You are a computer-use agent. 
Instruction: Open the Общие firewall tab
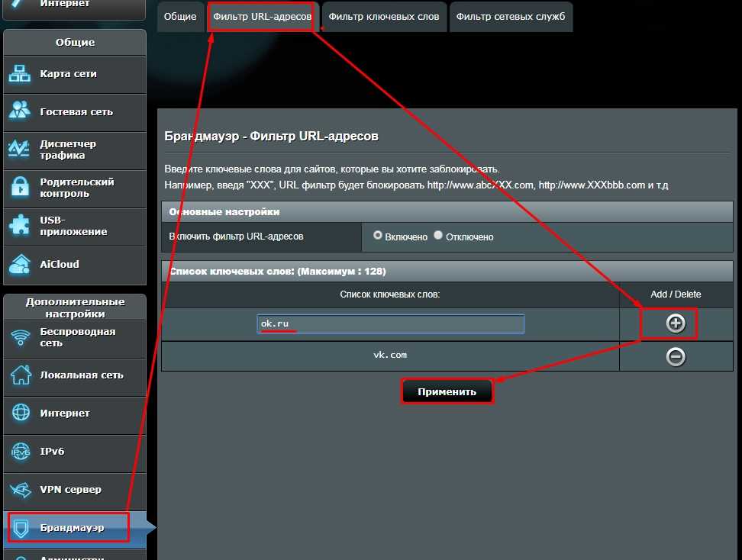[x=180, y=17]
